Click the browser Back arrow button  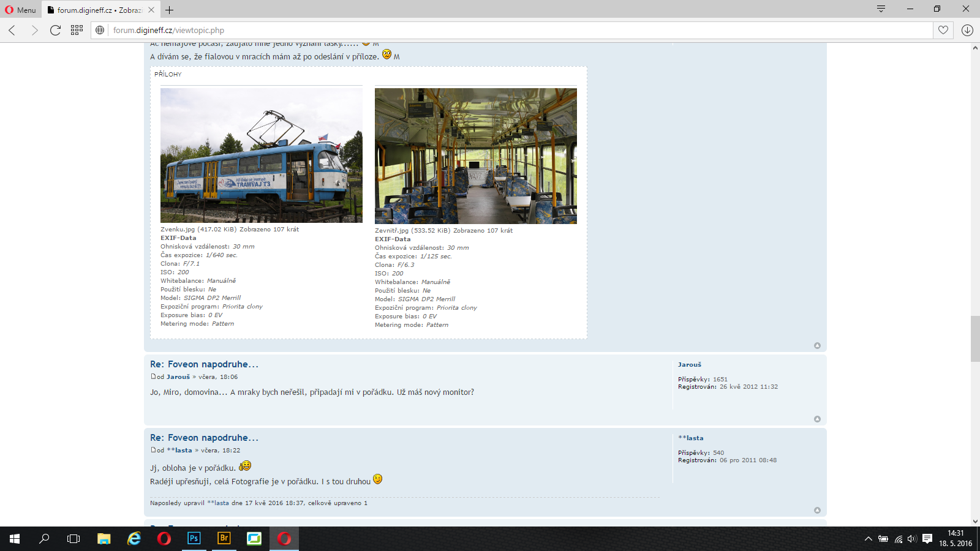[x=12, y=30]
